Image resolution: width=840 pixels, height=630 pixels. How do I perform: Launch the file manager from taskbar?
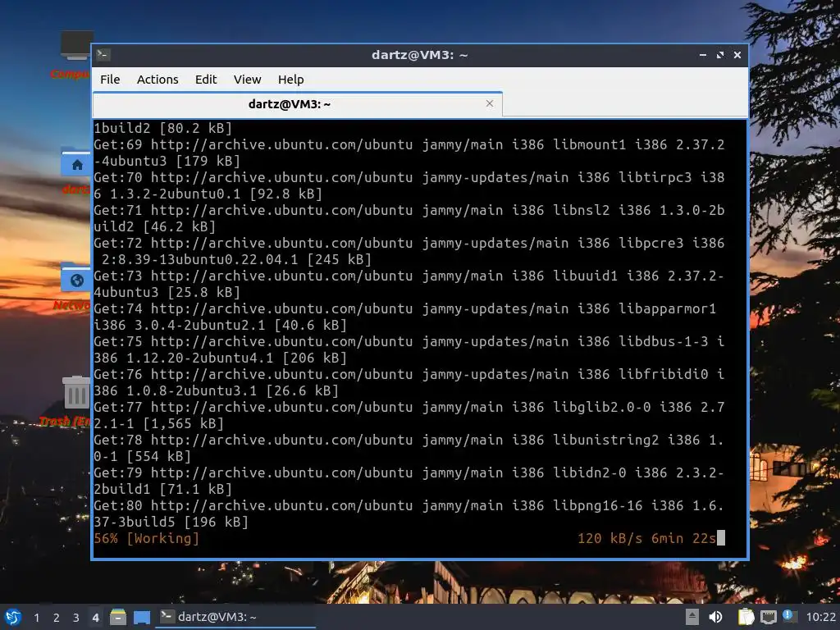tap(118, 617)
